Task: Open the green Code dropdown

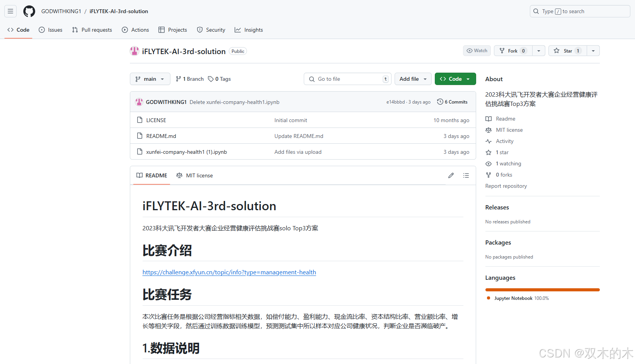Action: [455, 79]
